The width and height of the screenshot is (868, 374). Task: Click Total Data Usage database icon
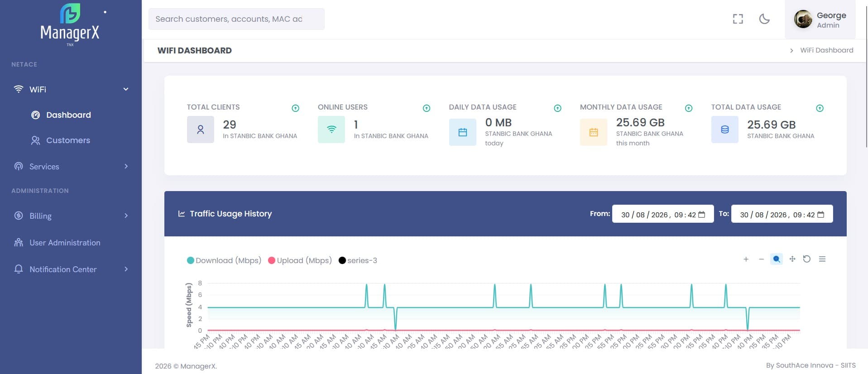pyautogui.click(x=725, y=129)
